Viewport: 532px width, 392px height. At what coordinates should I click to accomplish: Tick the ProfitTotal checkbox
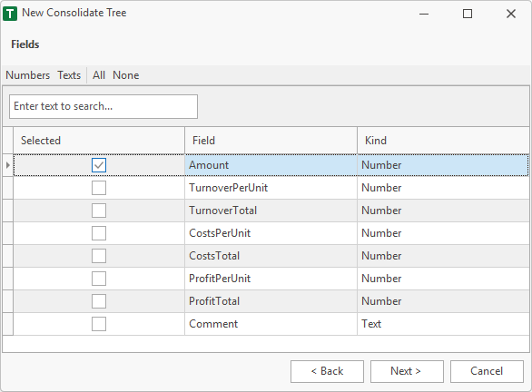point(99,301)
